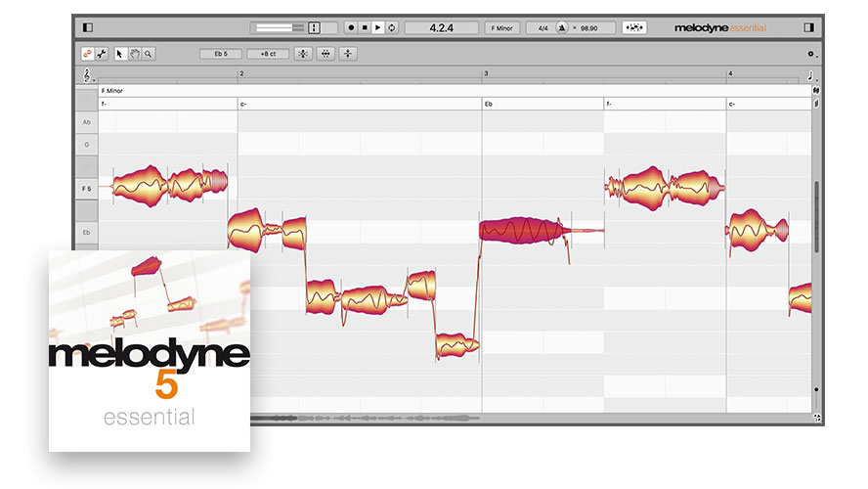Select the lowest note blob before bar 3
The height and width of the screenshot is (489, 868).
tap(456, 345)
